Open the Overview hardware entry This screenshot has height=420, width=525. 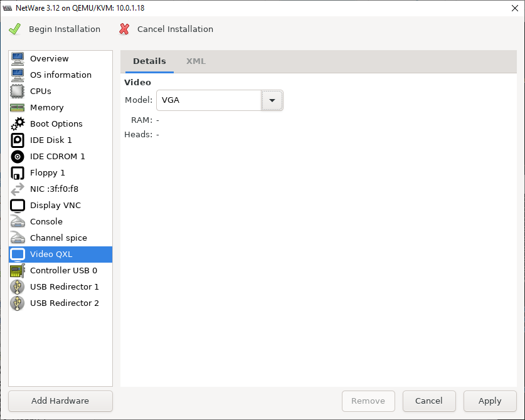[x=49, y=59]
